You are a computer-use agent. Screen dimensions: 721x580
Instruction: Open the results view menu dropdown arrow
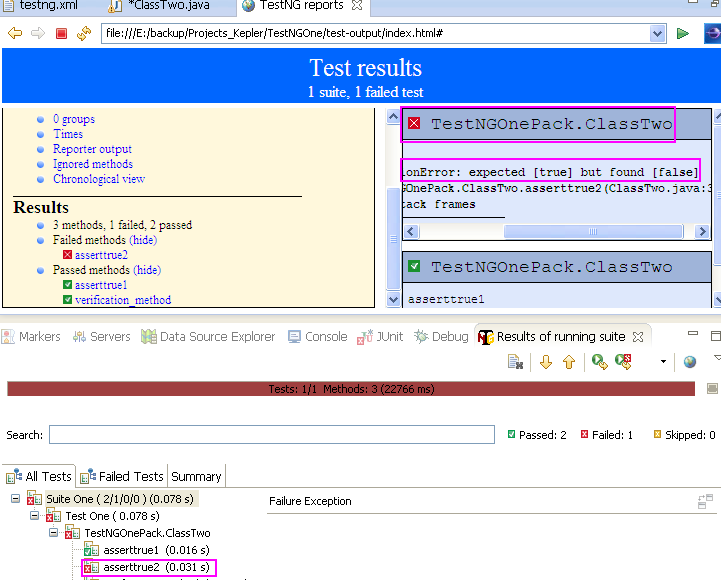(663, 362)
